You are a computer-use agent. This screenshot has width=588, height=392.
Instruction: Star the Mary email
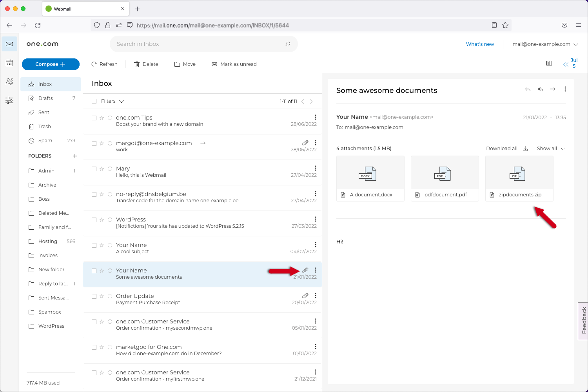102,169
